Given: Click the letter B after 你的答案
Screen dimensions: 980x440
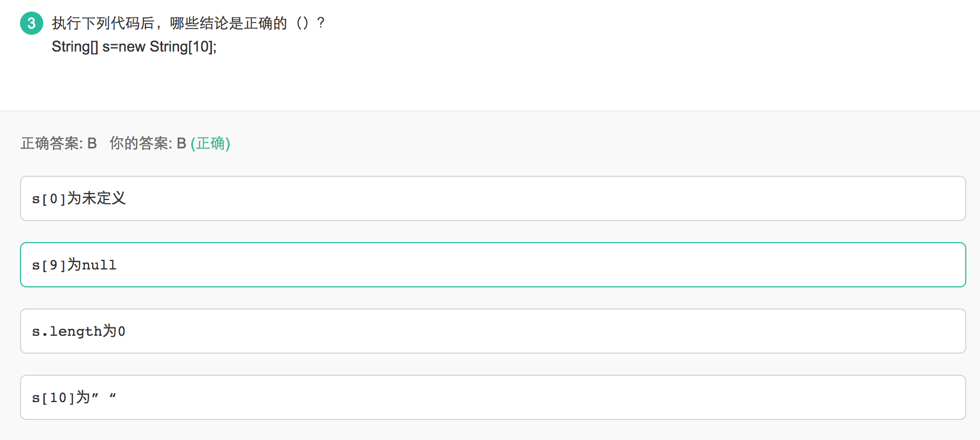Looking at the screenshot, I should [x=181, y=143].
